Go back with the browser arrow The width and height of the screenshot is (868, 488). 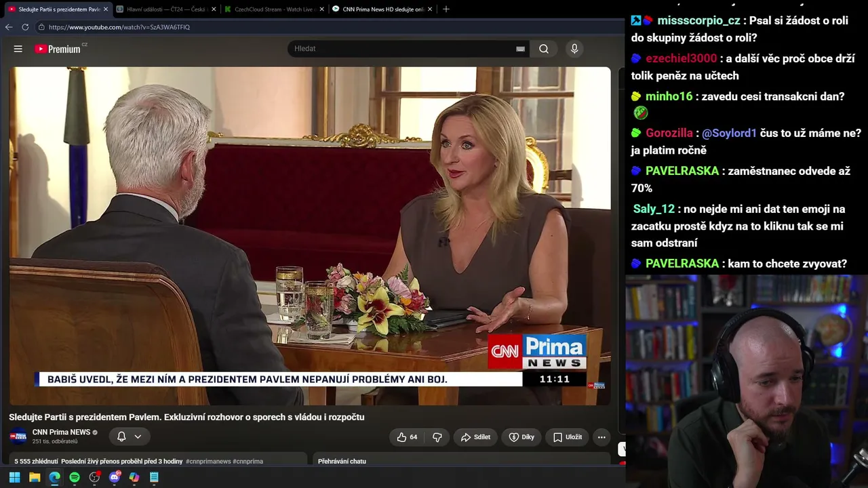tap(9, 27)
